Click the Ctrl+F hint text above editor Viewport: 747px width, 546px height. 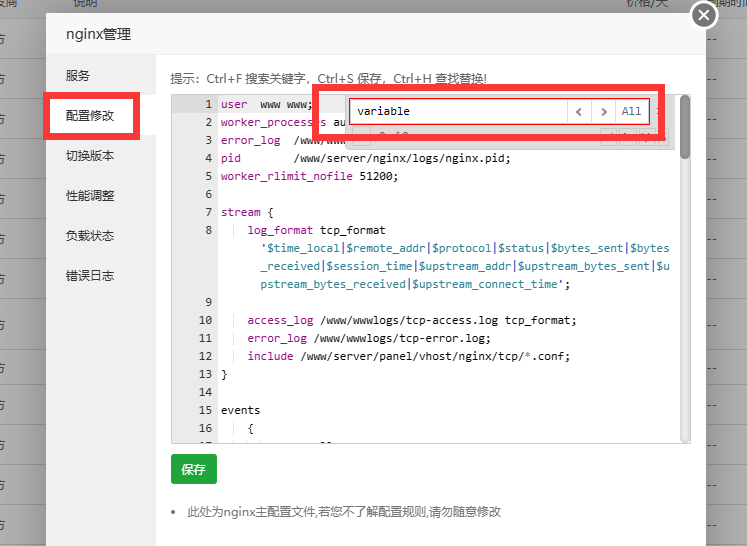coord(328,79)
